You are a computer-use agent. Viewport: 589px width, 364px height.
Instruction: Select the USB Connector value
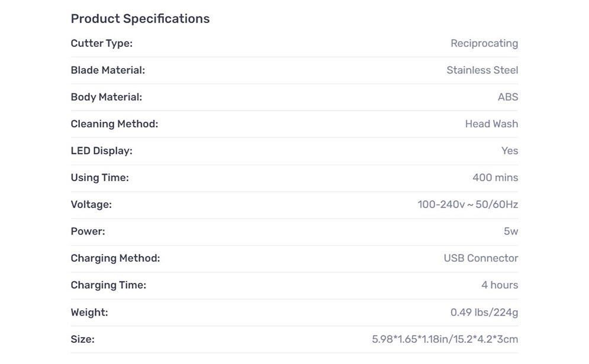coord(481,259)
